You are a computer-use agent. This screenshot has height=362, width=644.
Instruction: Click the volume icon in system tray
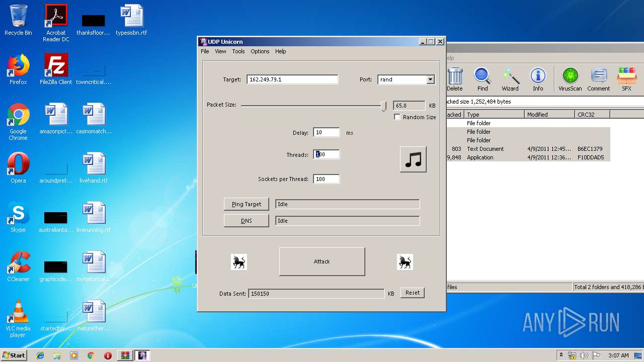point(584,355)
